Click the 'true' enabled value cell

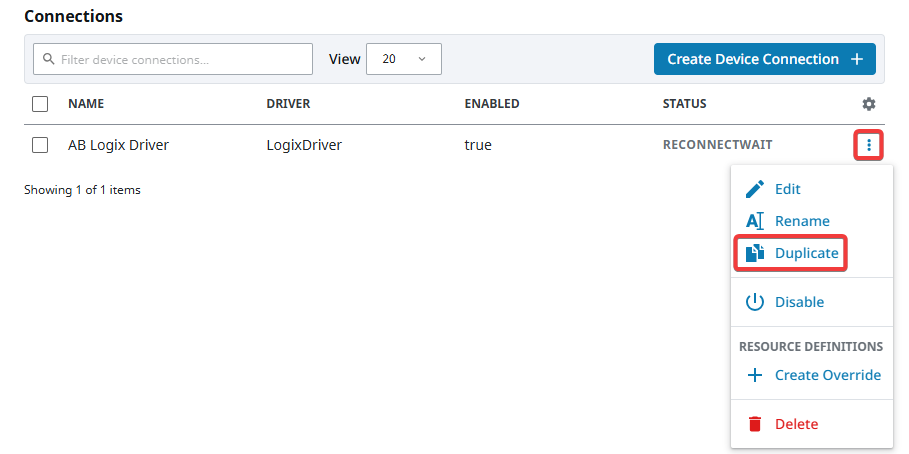[x=478, y=145]
